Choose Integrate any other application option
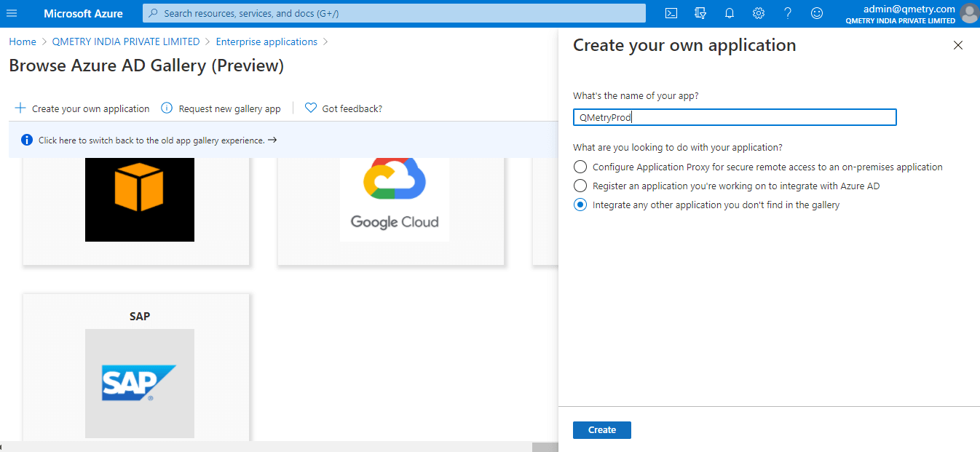The height and width of the screenshot is (452, 980). pos(580,205)
